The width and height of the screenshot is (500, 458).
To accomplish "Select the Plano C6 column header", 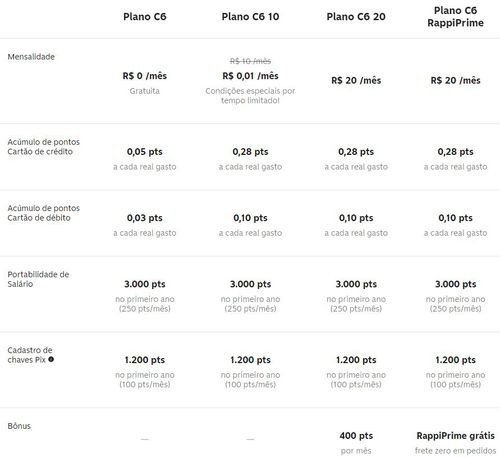I will coord(145,17).
